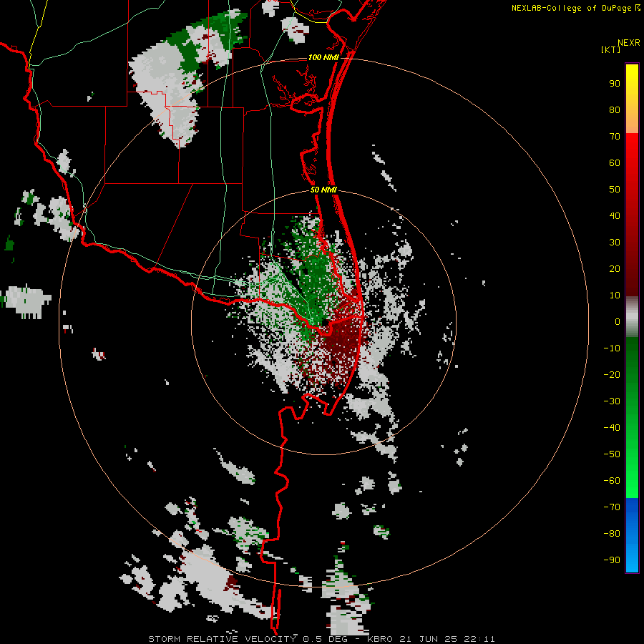Click the -20 knot scale label
The height and width of the screenshot is (644, 644).
pyautogui.click(x=612, y=374)
